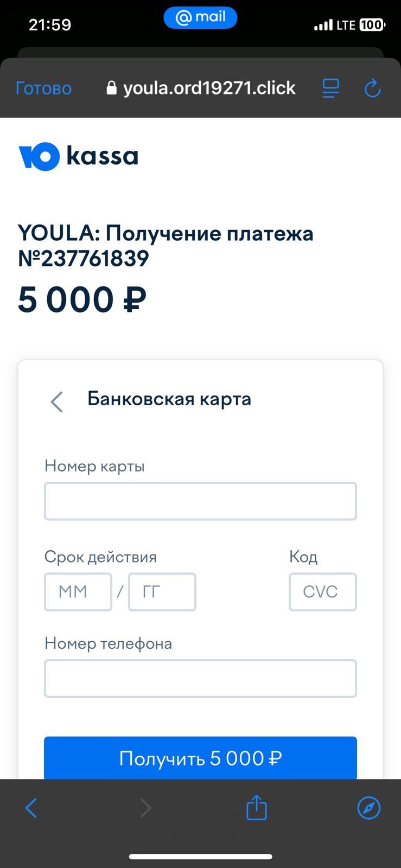Open the page format menu icon

(x=330, y=88)
